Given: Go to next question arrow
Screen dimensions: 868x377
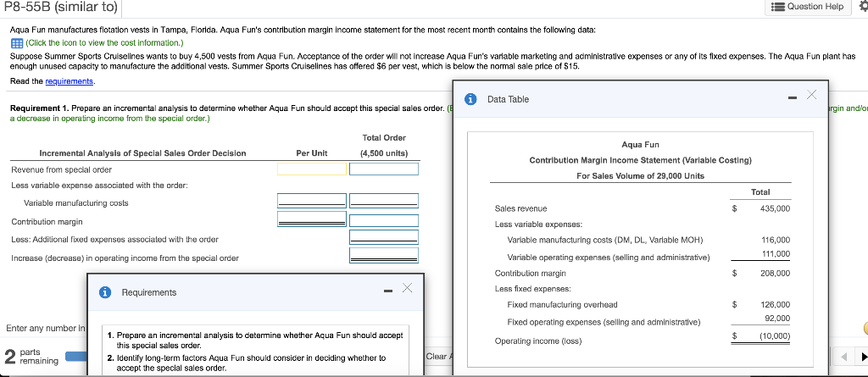Looking at the screenshot, I should (862, 356).
